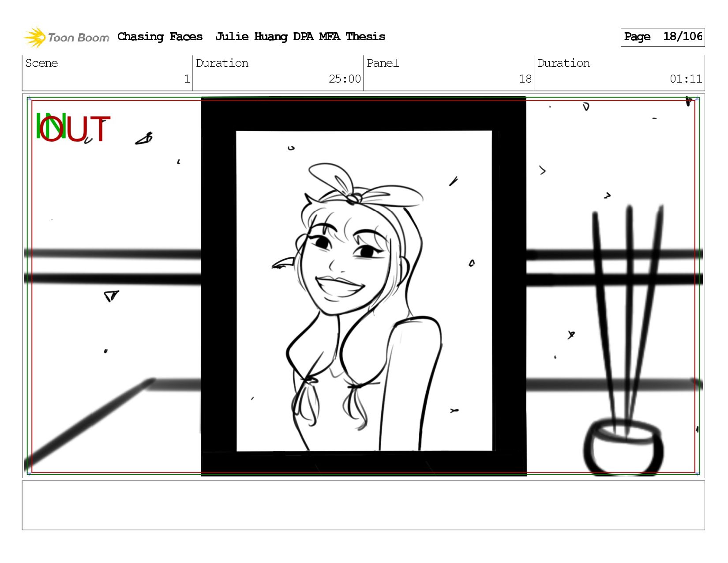Click the 'Panel' header label

[x=383, y=64]
